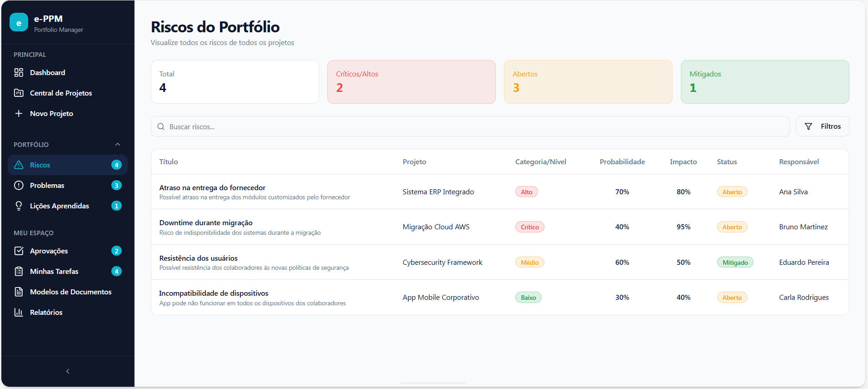Open Minhas Tarefas page
The width and height of the screenshot is (868, 389).
[68, 271]
